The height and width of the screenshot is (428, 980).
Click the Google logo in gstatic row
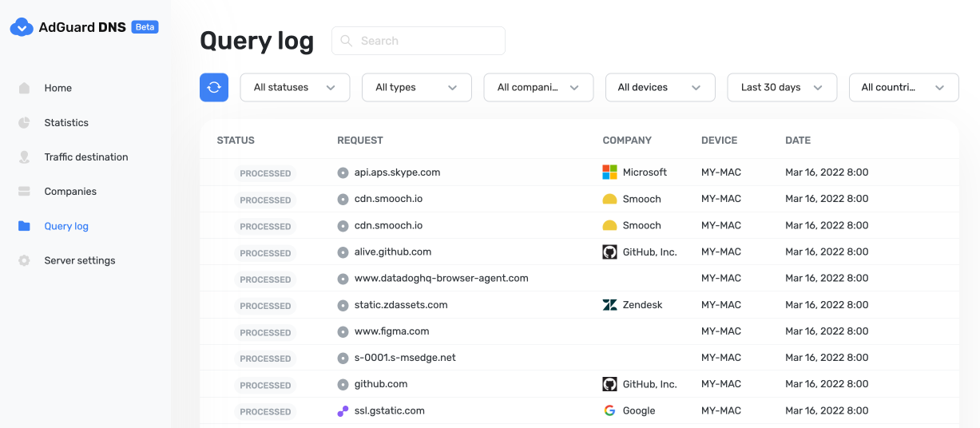pos(609,410)
